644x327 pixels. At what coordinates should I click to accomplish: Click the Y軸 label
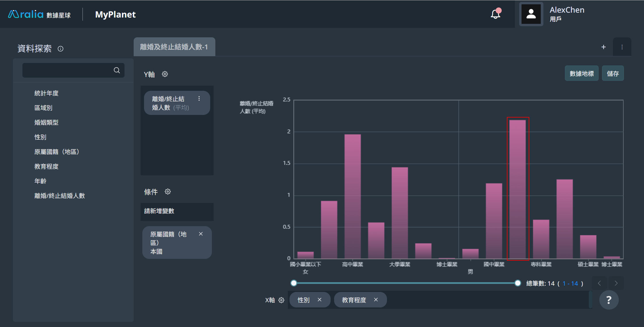coord(149,74)
